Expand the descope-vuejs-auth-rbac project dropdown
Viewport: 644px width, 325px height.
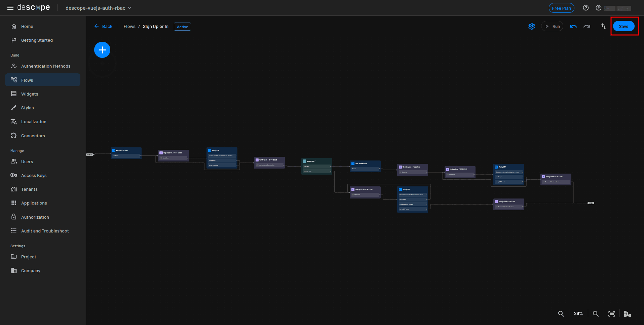click(98, 8)
